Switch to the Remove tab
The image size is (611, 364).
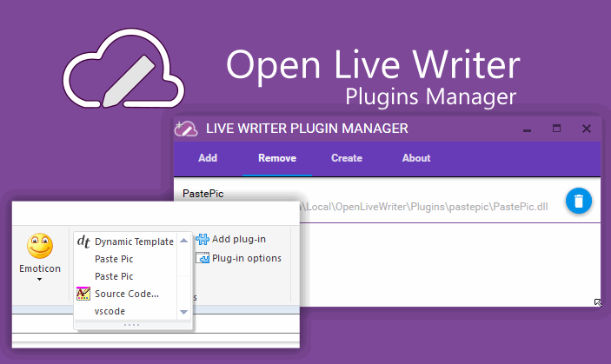(276, 158)
